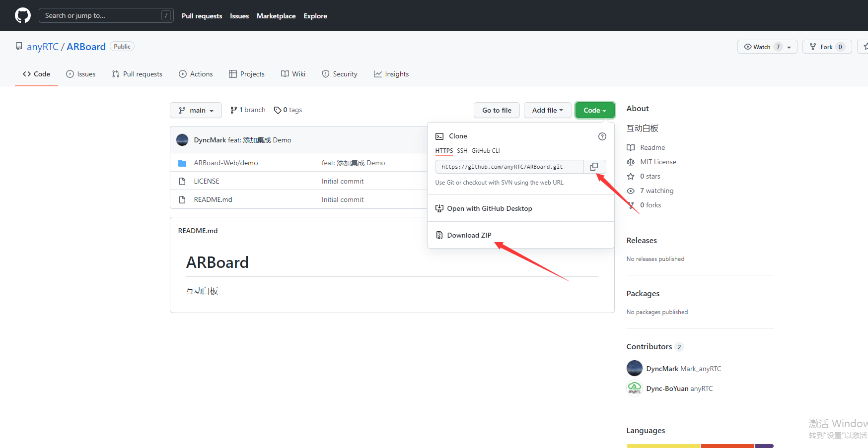Image resolution: width=868 pixels, height=448 pixels.
Task: Click the repository icon beside anyRTC
Action: tap(19, 46)
